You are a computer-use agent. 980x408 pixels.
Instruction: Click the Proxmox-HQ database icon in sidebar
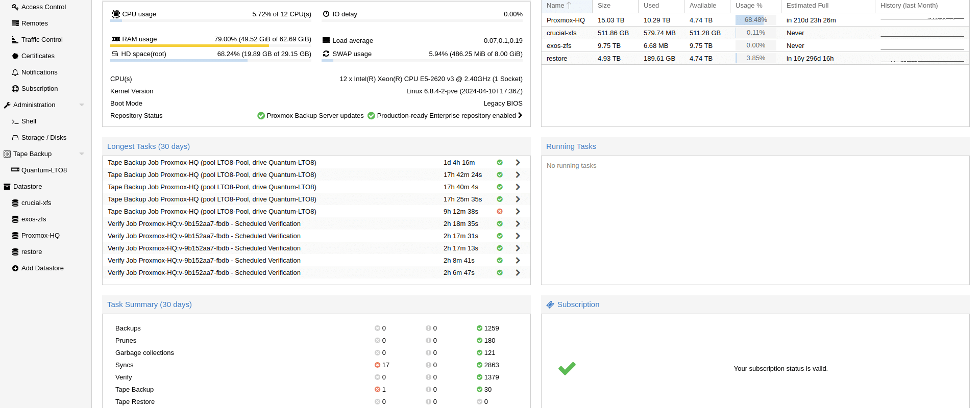pos(15,236)
